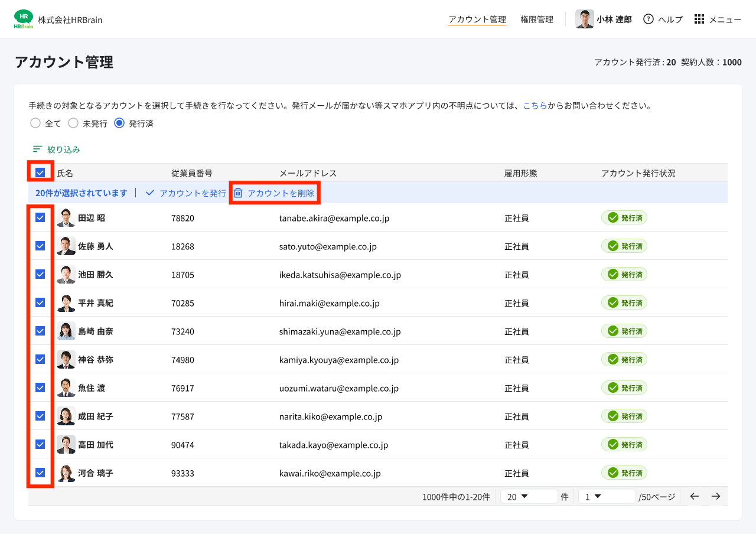Switch to the 権限管理 tab
The width and height of the screenshot is (756, 534).
click(537, 19)
